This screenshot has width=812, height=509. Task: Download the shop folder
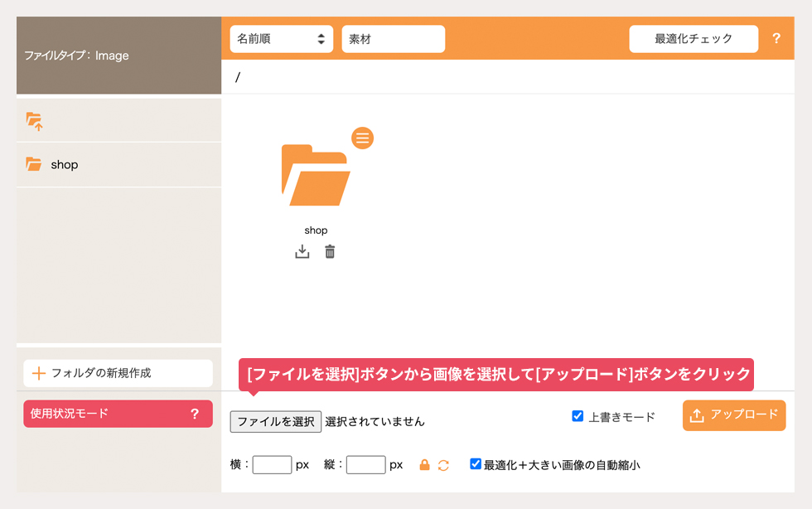click(x=302, y=251)
